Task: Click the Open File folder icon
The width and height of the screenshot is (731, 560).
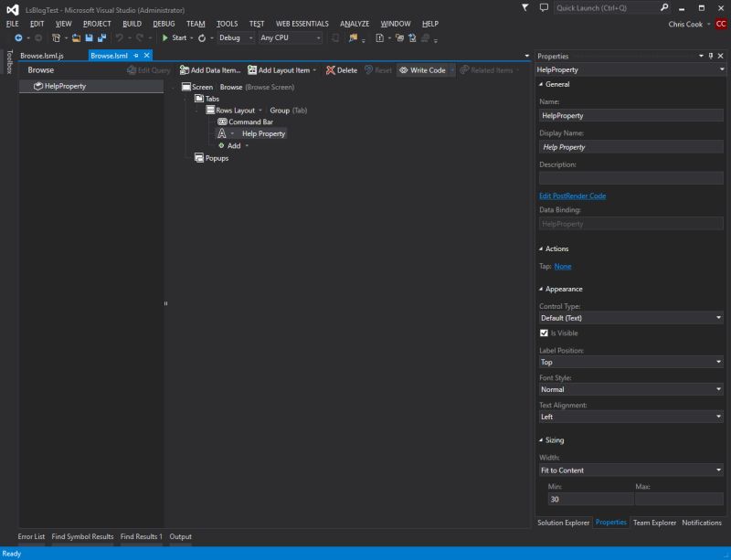Action: click(76, 37)
